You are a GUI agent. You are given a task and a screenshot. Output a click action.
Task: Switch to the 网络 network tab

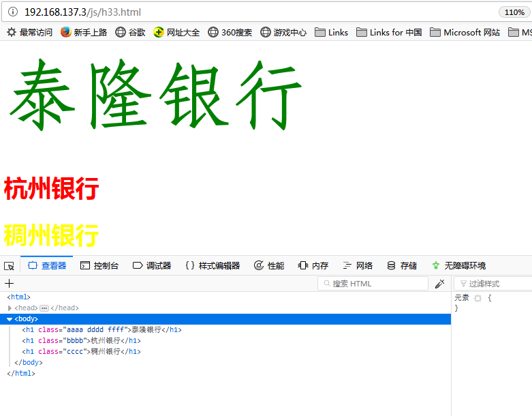point(358,265)
